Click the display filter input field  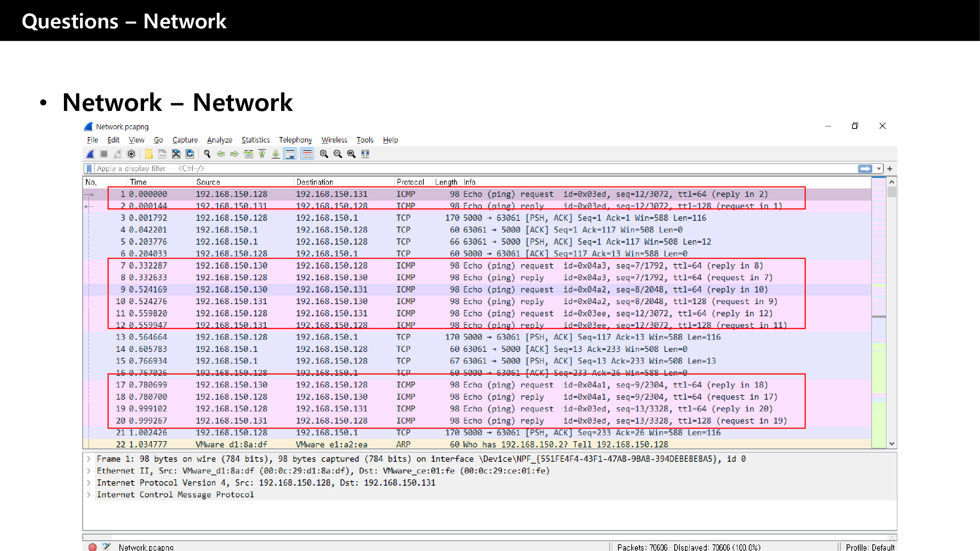pos(456,169)
